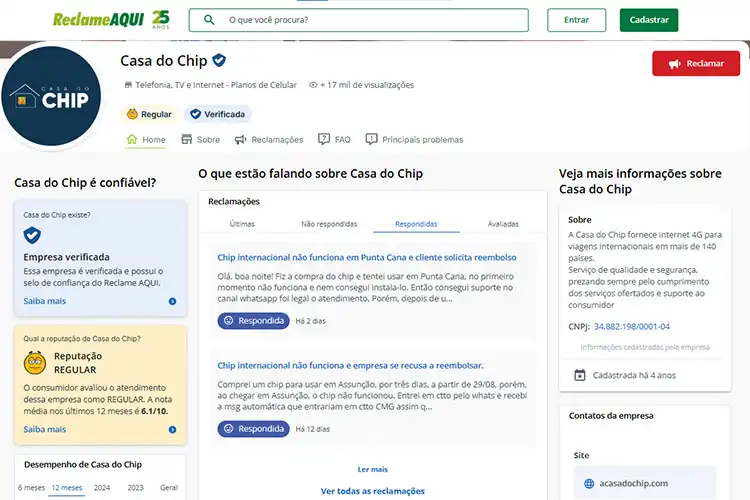Select the Respondidas tab
Image resolution: width=750 pixels, height=500 pixels.
[x=416, y=224]
